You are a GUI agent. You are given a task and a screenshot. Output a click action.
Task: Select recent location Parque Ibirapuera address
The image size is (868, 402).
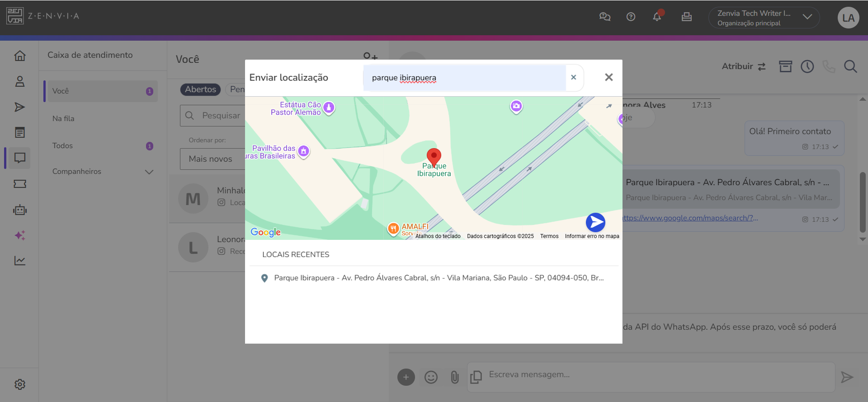tap(434, 278)
